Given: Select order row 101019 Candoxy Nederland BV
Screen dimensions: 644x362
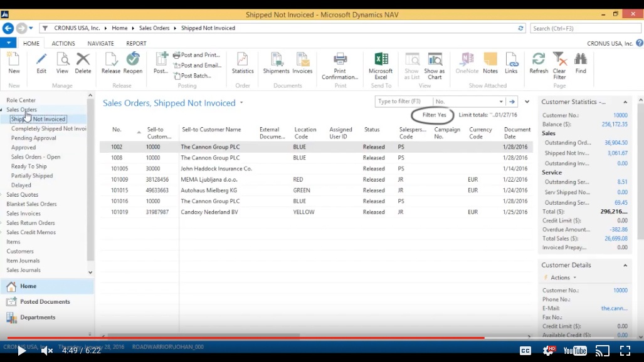Looking at the screenshot, I should pyautogui.click(x=316, y=212).
